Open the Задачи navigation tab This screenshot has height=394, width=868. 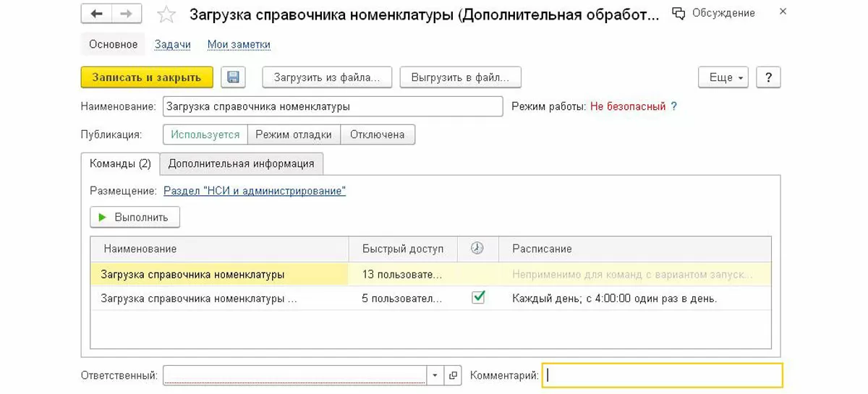(x=173, y=44)
